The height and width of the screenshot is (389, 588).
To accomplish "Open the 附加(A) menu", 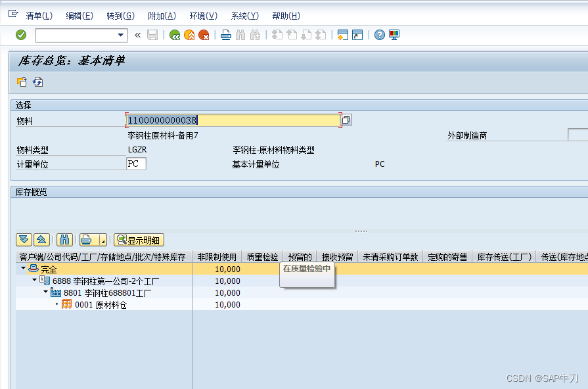I will coord(162,16).
